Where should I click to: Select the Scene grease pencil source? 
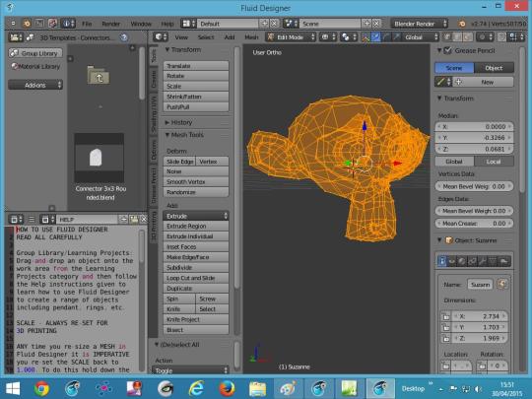tap(454, 68)
